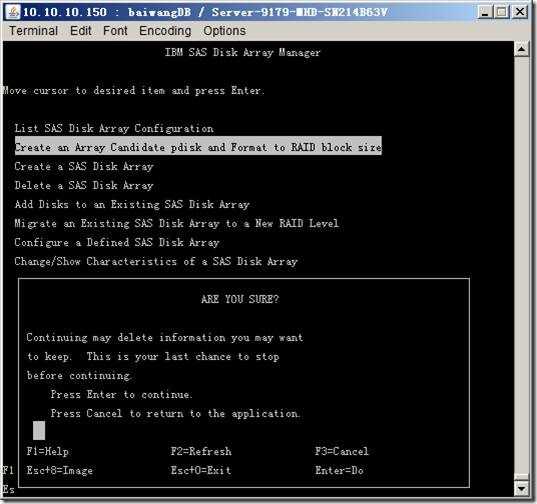This screenshot has height=504, width=537.
Task: Click the Move cursor instruction line
Action: tap(134, 91)
